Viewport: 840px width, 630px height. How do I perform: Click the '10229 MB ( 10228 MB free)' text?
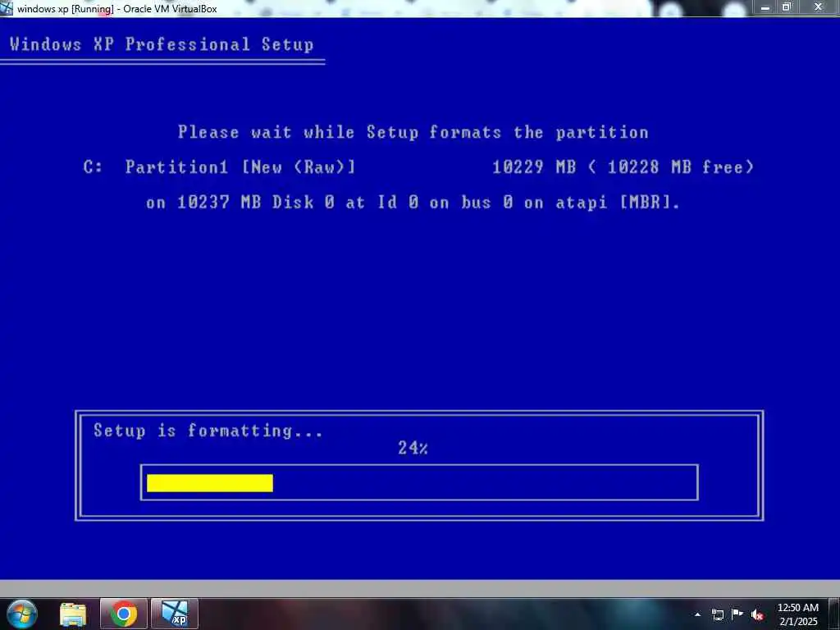tap(623, 167)
